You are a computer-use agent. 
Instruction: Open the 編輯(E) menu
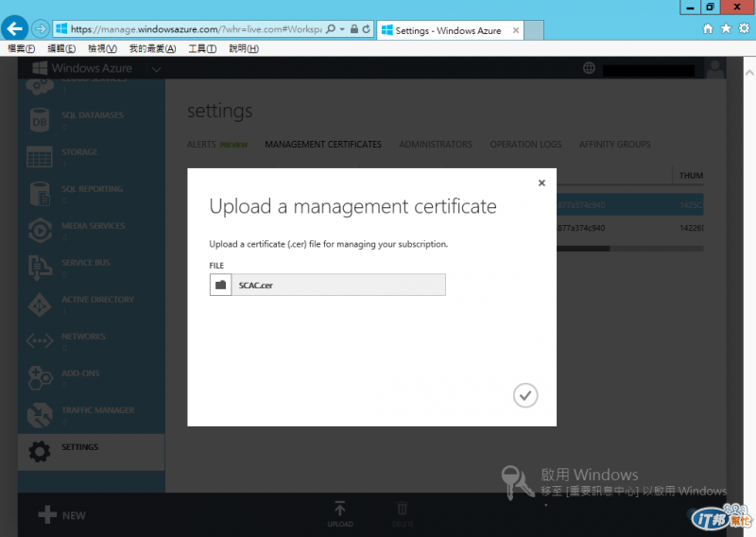click(61, 49)
